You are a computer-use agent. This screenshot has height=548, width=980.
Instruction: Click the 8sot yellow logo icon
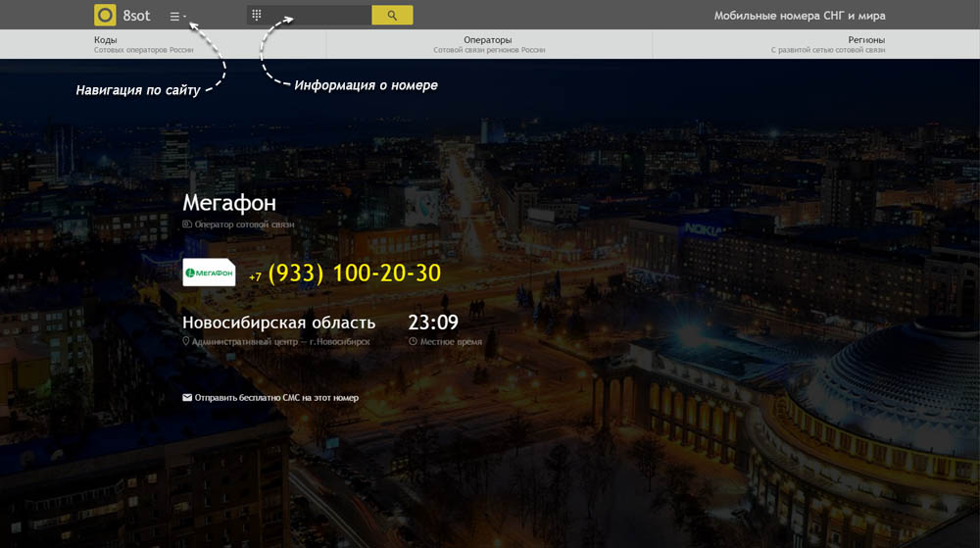(105, 15)
